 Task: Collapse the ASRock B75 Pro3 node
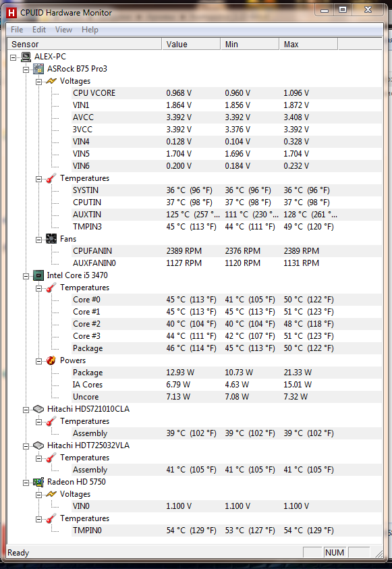tap(26, 70)
